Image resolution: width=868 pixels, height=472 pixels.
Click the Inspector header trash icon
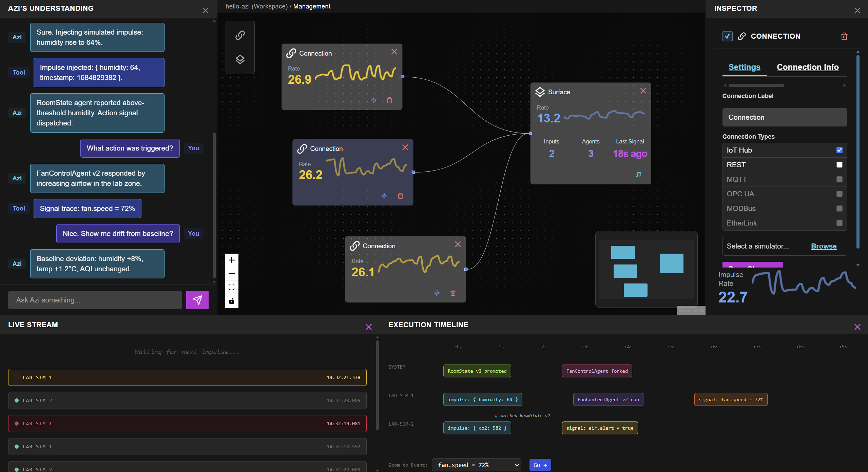coord(844,36)
